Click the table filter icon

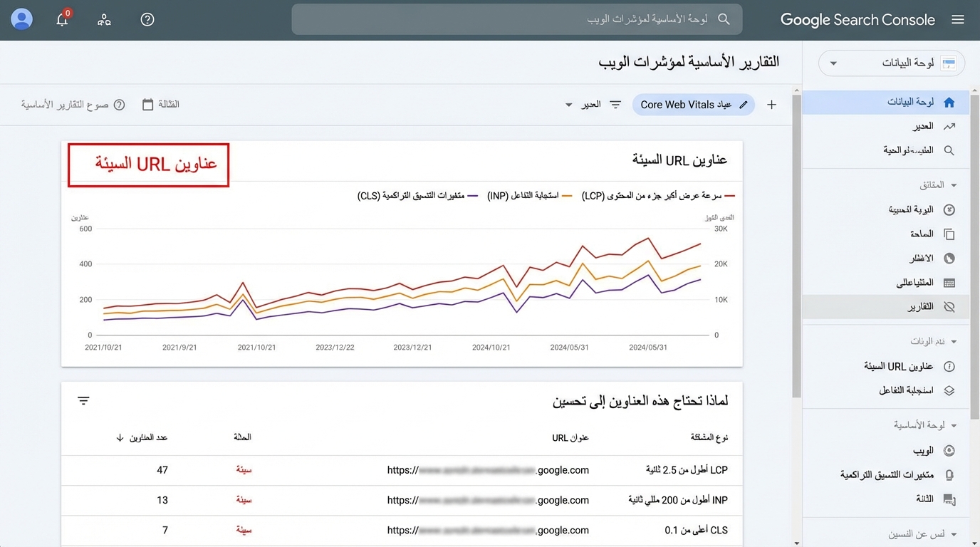click(83, 401)
